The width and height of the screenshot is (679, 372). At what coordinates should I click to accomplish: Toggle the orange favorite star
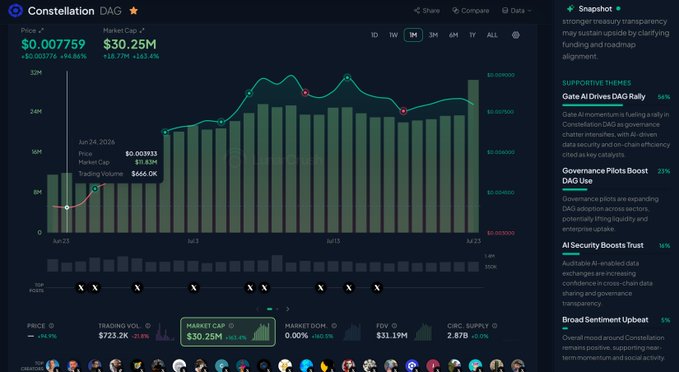tap(134, 11)
